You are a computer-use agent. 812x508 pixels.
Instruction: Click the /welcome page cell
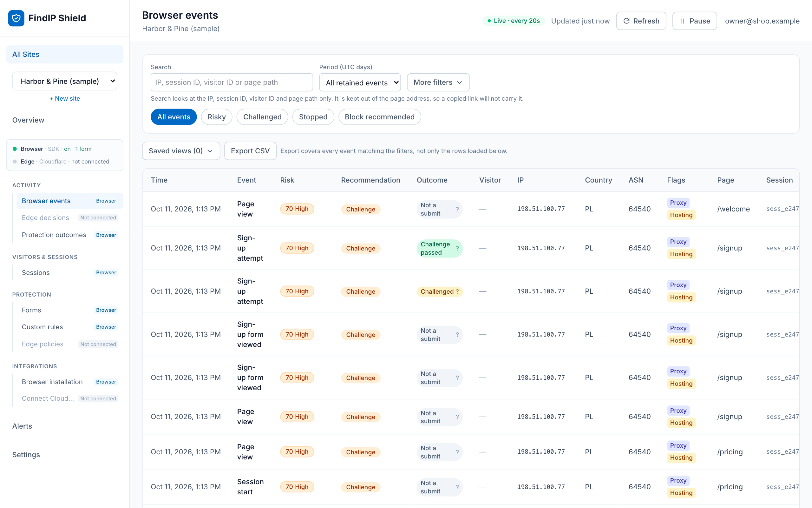pos(733,209)
